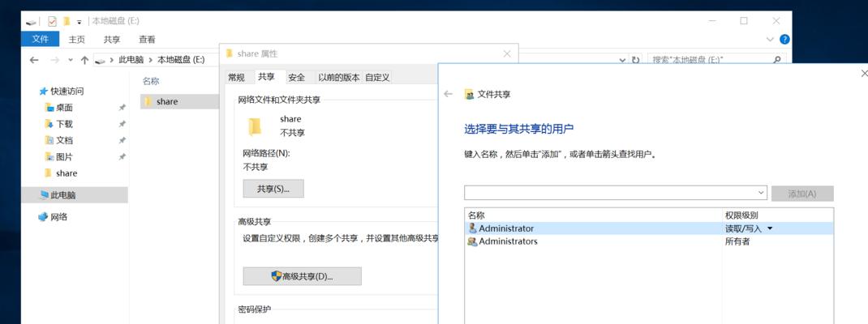This screenshot has width=868, height=324.
Task: Click the 添加(A) button
Action: 802,194
